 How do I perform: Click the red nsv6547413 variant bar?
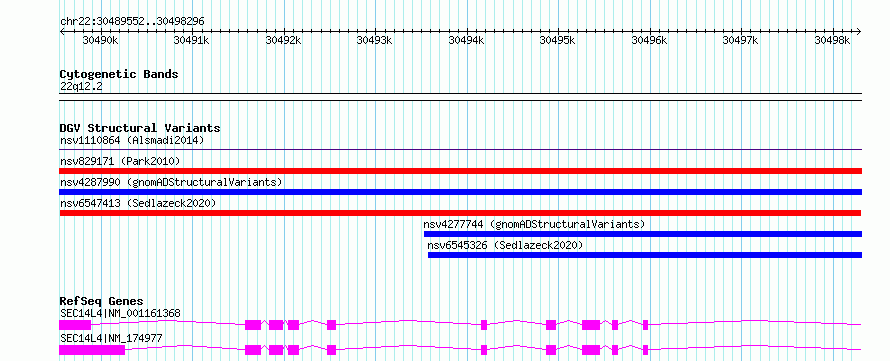click(x=460, y=213)
